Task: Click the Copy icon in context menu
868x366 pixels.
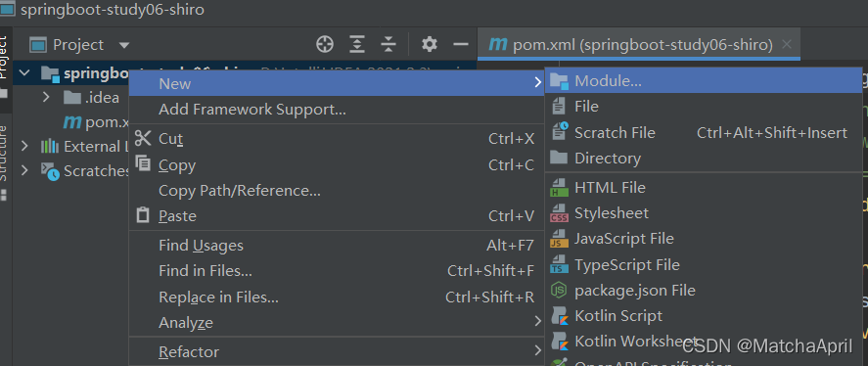Action: (x=143, y=163)
